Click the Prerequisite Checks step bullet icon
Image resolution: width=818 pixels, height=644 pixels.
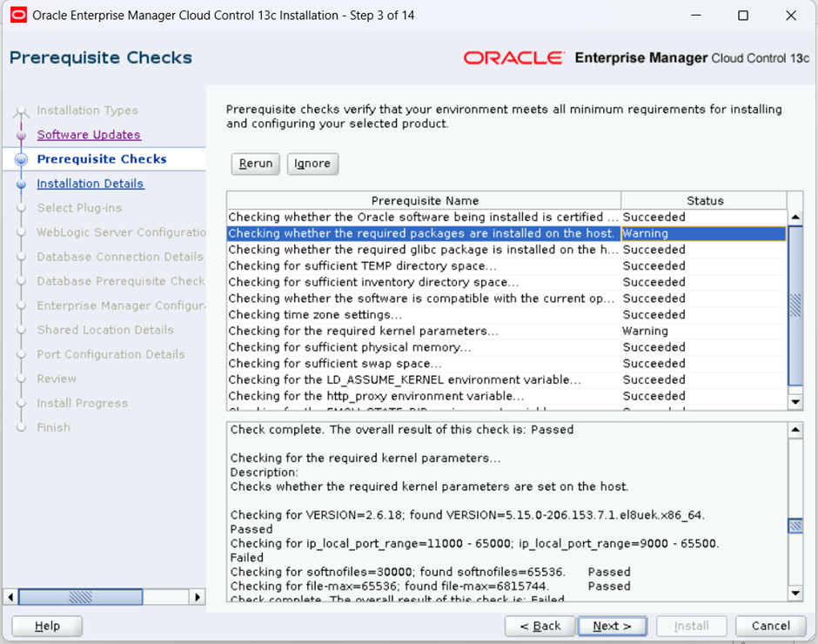coord(22,159)
